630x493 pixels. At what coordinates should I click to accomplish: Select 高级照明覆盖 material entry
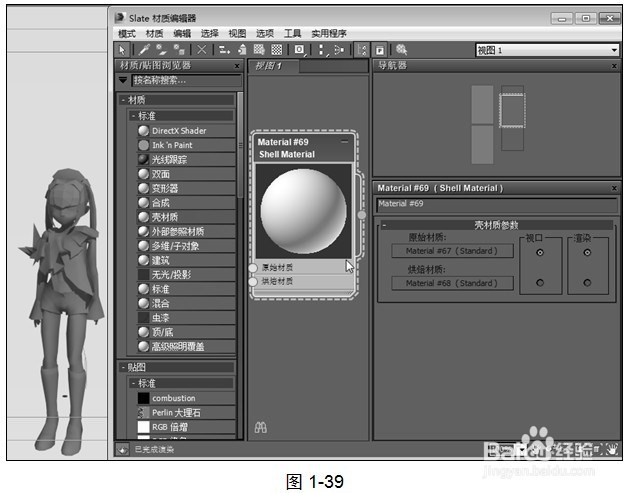[x=186, y=346]
